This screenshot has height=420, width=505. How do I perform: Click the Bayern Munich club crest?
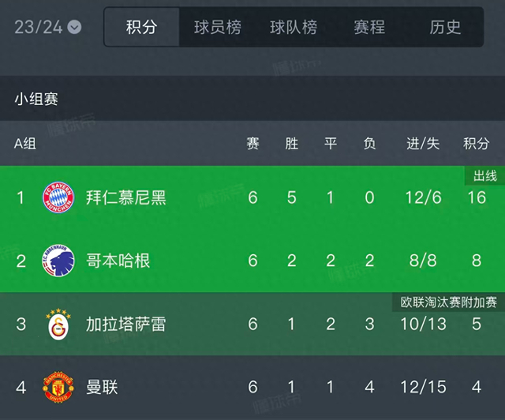(x=58, y=197)
